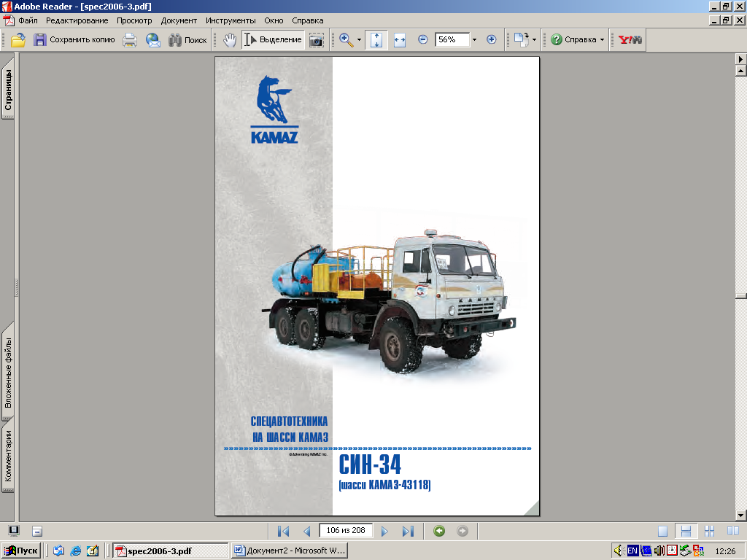The width and height of the screenshot is (747, 560).
Task: Select the Hand tool
Action: [x=230, y=39]
